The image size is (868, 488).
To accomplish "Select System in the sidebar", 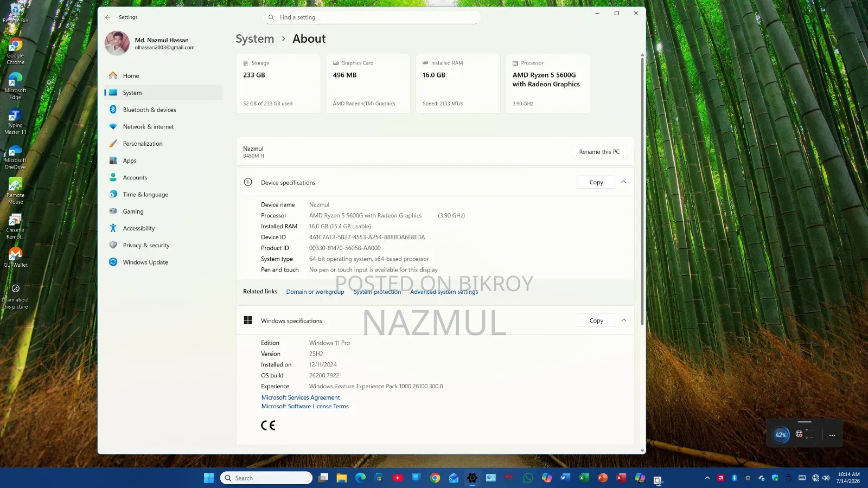I will [x=163, y=93].
